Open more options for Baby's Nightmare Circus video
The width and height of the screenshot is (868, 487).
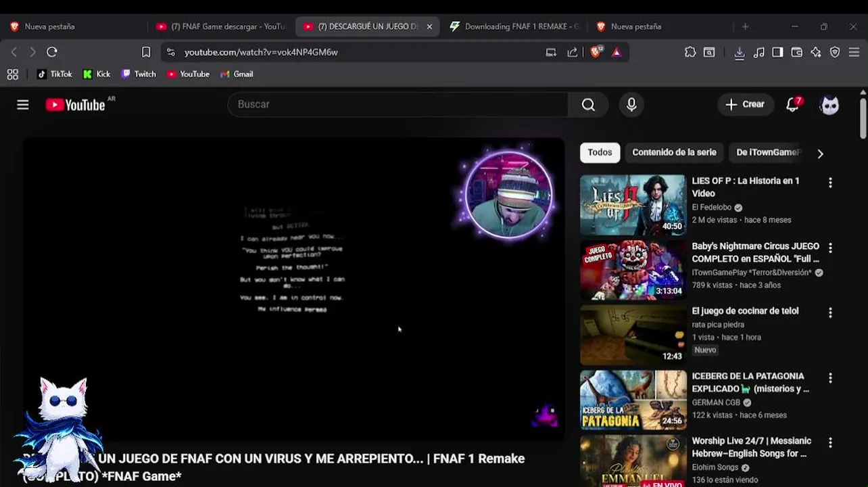tap(830, 248)
